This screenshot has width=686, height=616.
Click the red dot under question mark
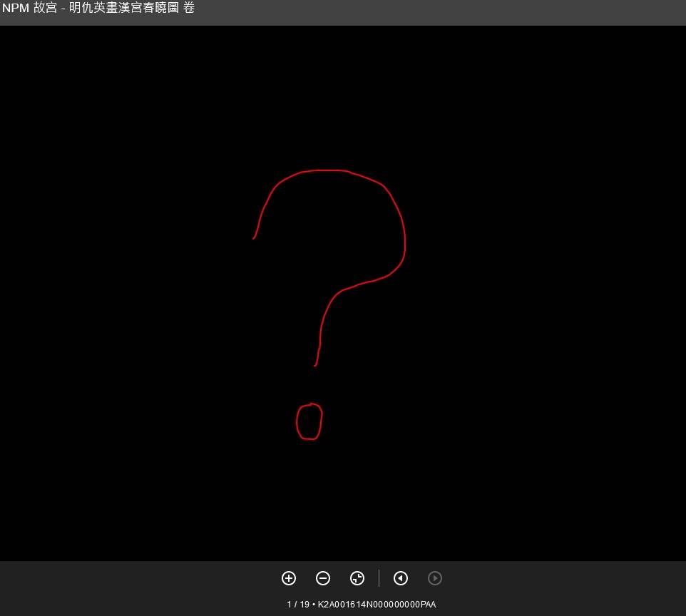pyautogui.click(x=309, y=421)
